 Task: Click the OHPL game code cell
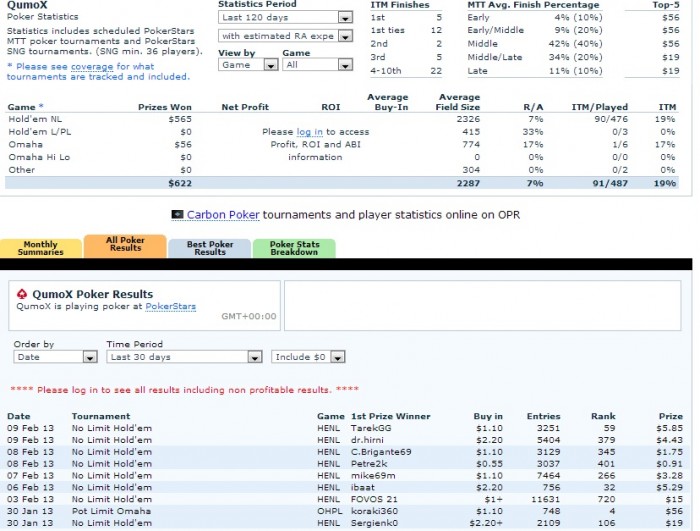[329, 511]
